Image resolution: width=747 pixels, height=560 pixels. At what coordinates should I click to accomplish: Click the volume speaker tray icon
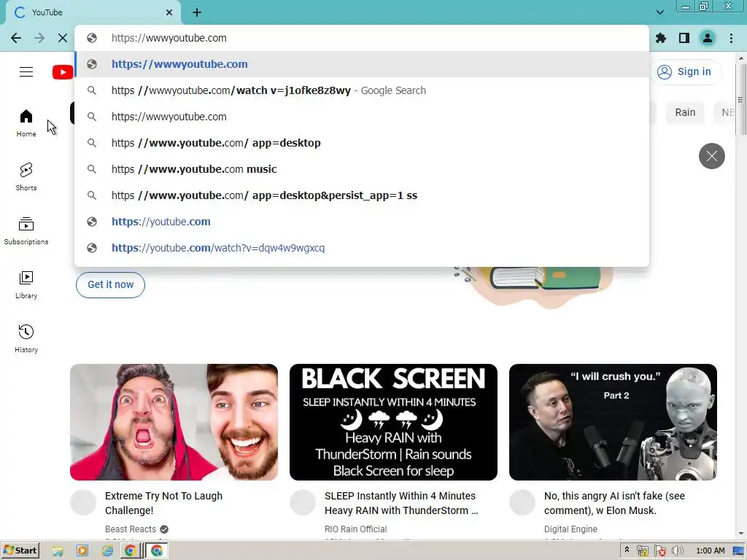tap(678, 551)
